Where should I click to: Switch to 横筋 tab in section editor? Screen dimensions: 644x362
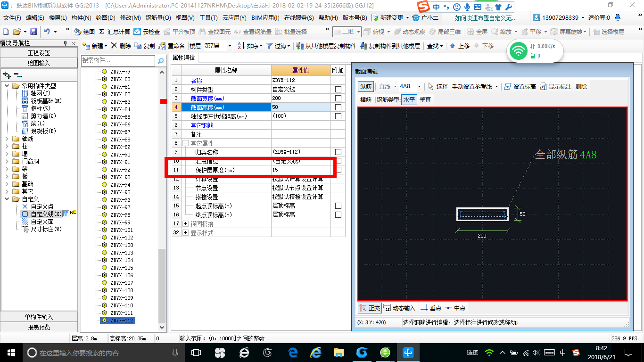pos(366,100)
